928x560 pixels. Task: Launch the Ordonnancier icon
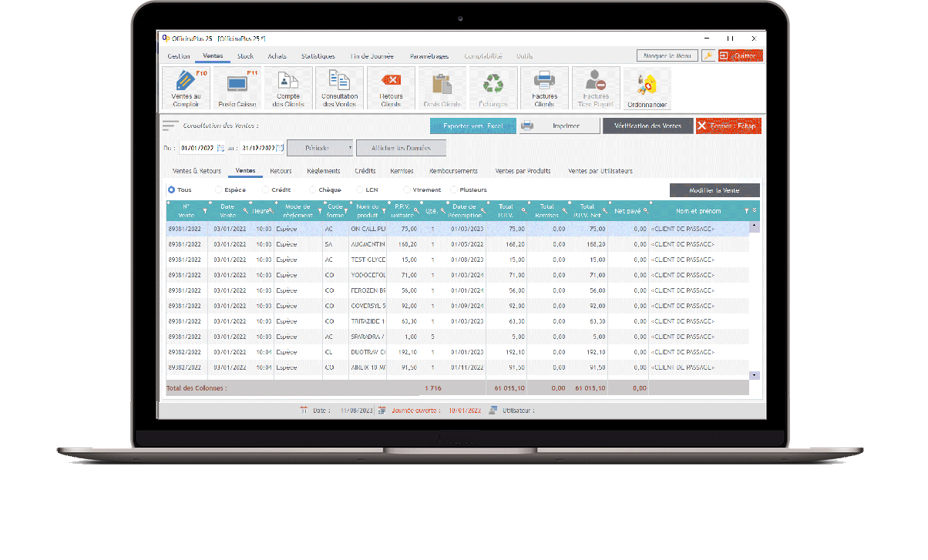coord(647,88)
